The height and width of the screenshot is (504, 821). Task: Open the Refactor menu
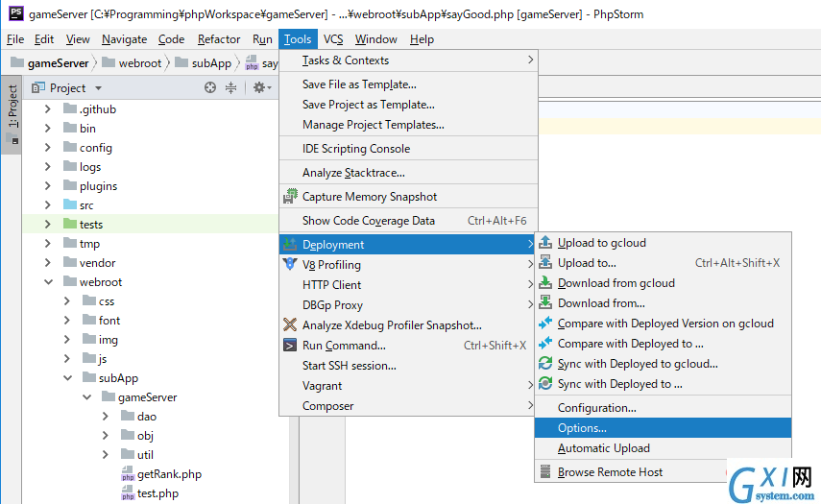click(219, 39)
